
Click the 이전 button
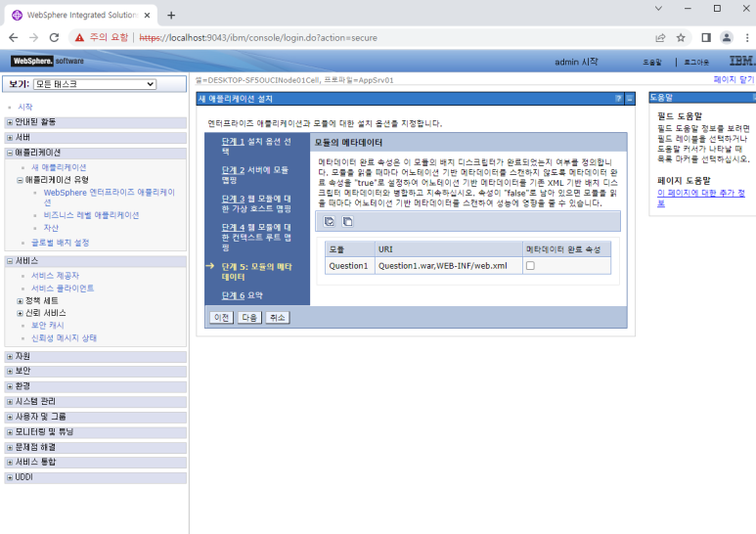(x=221, y=318)
